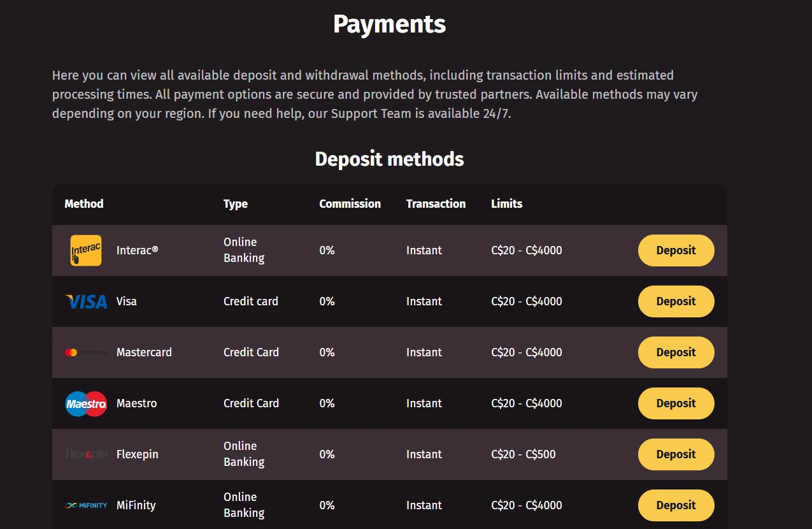Select the Maestro method name text
The image size is (812, 529).
(x=136, y=403)
